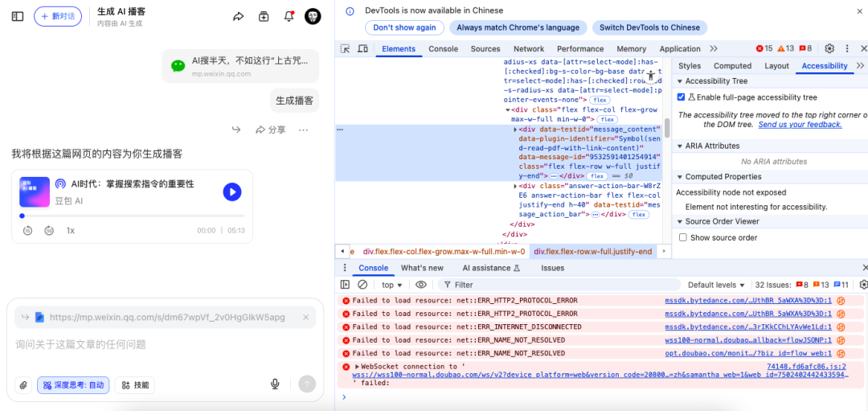Expand the answer-action-bar div node
This screenshot has height=411, width=868.
(515, 186)
